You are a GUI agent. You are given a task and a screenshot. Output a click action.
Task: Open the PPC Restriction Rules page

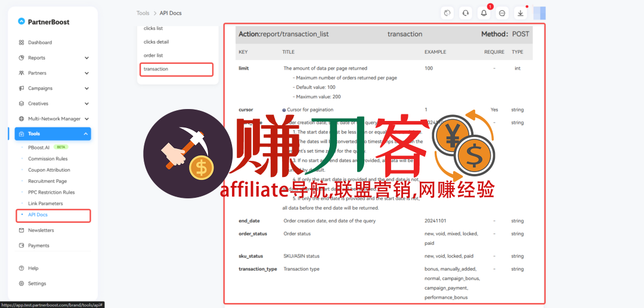(51, 192)
